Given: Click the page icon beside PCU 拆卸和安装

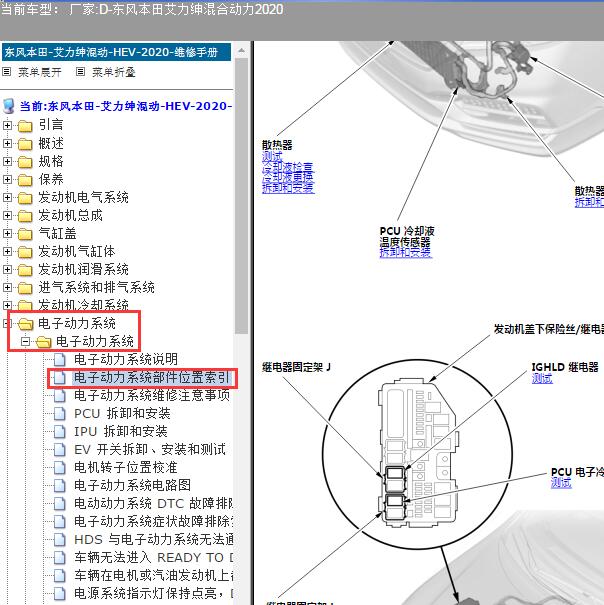Looking at the screenshot, I should (x=59, y=414).
